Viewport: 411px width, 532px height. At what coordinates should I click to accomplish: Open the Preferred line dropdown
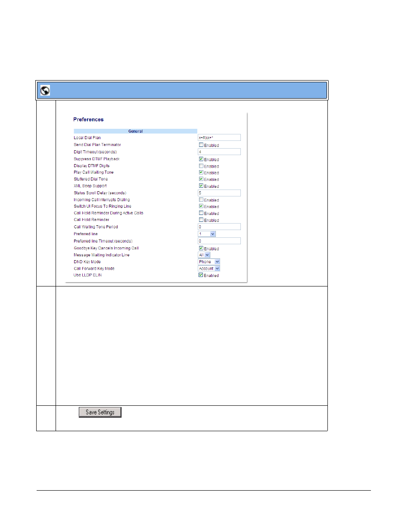pos(207,234)
